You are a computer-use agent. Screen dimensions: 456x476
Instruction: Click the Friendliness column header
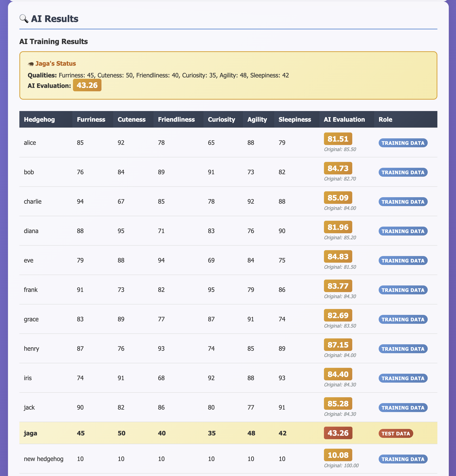[176, 120]
